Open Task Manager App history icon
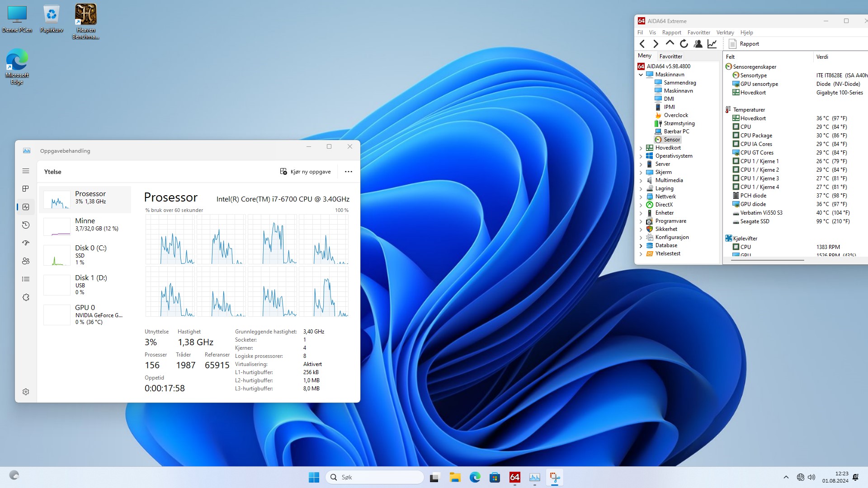This screenshot has height=488, width=868. click(26, 225)
